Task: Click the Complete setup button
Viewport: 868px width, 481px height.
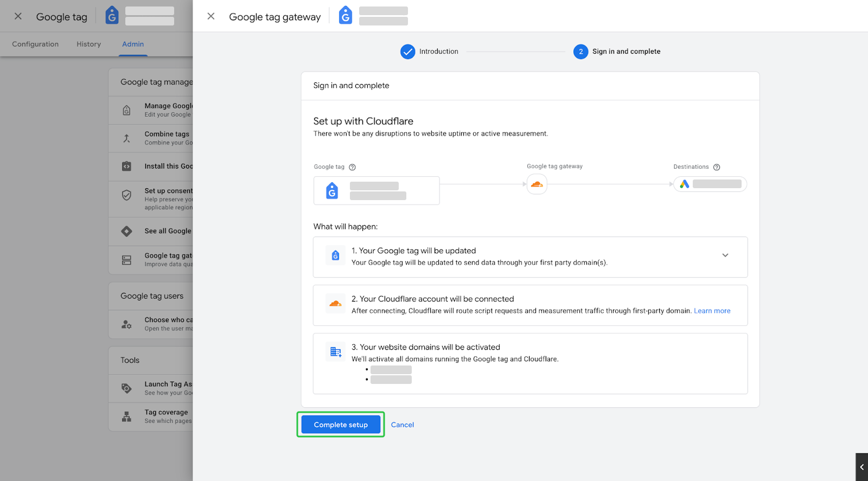Action: coord(341,425)
